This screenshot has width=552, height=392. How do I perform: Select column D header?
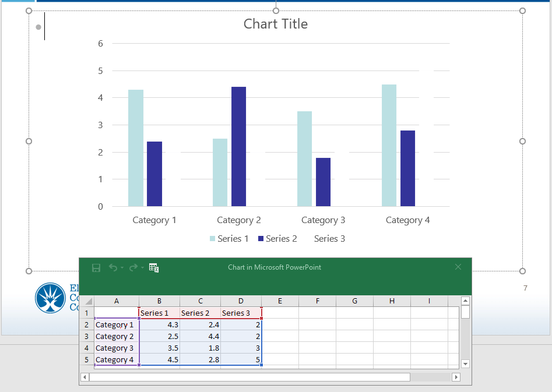241,301
